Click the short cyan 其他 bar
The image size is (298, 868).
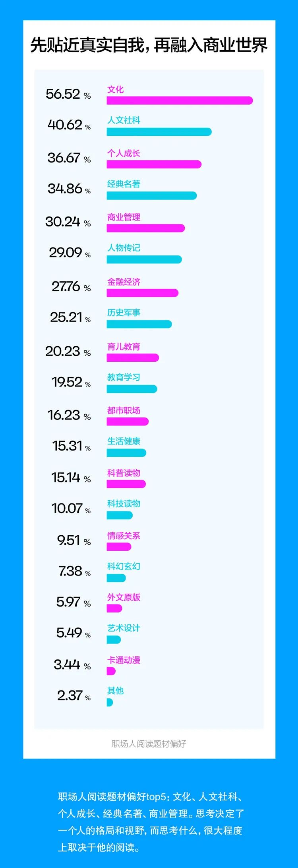110,702
